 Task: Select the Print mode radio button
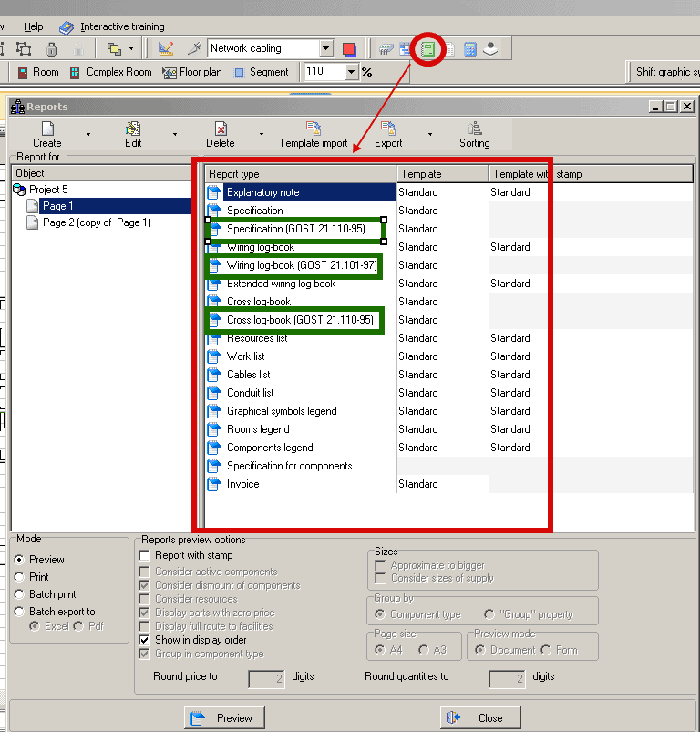(20, 577)
